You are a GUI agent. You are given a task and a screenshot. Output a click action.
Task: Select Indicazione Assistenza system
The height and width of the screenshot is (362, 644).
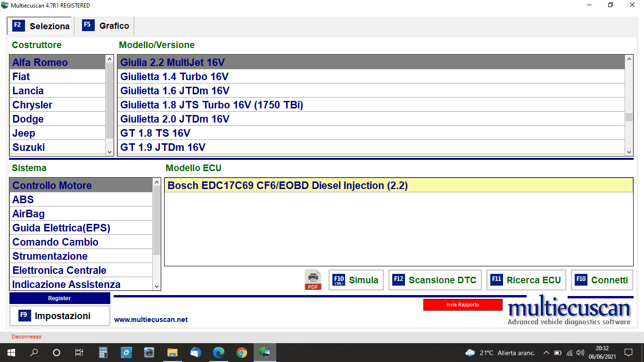pos(81,284)
